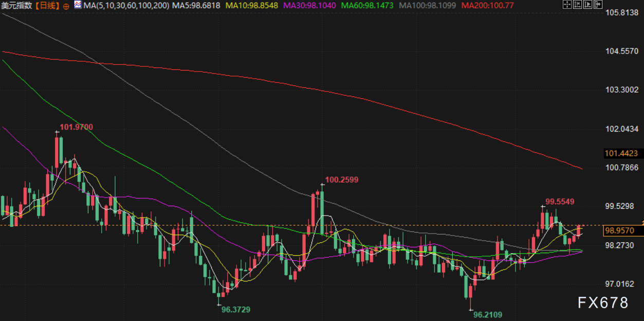644x321 pixels.
Task: Activate the four-way crosshair cursor icon at top right
Action: point(567,5)
